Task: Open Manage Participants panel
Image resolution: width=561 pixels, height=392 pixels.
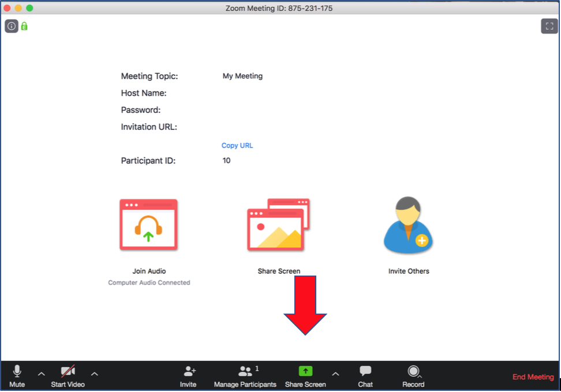Action: [x=245, y=376]
